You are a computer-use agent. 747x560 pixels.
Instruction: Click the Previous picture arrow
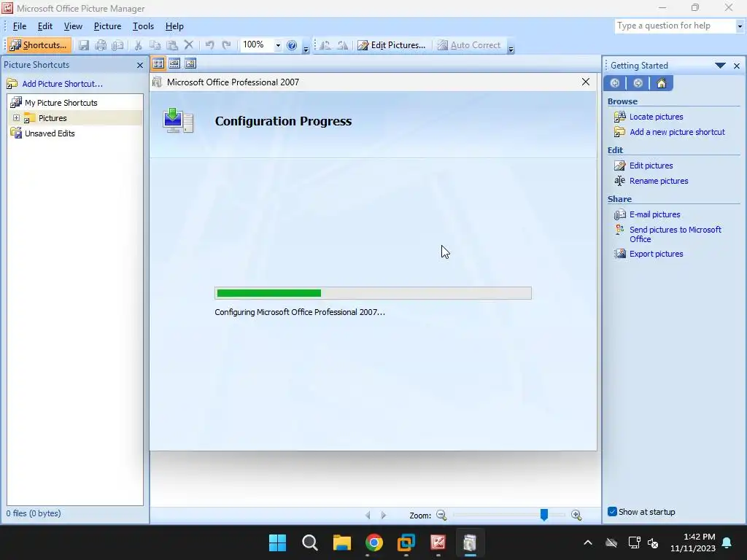[x=368, y=516]
